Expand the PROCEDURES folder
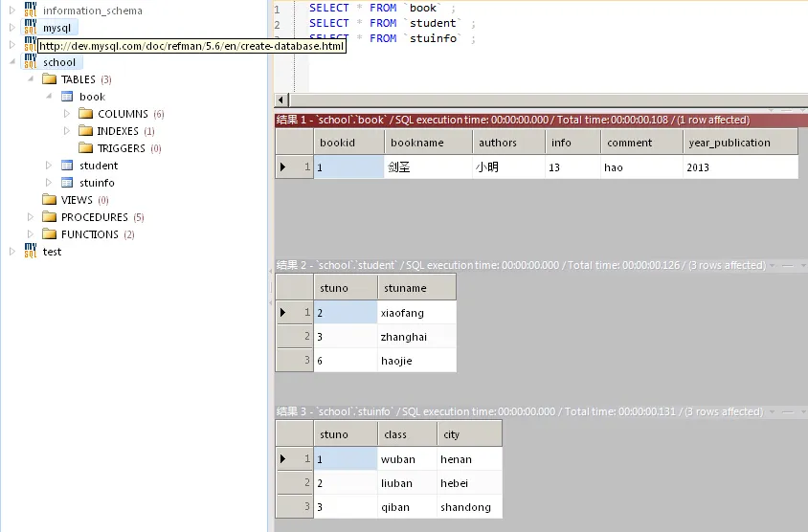The height and width of the screenshot is (532, 808). pos(31,217)
